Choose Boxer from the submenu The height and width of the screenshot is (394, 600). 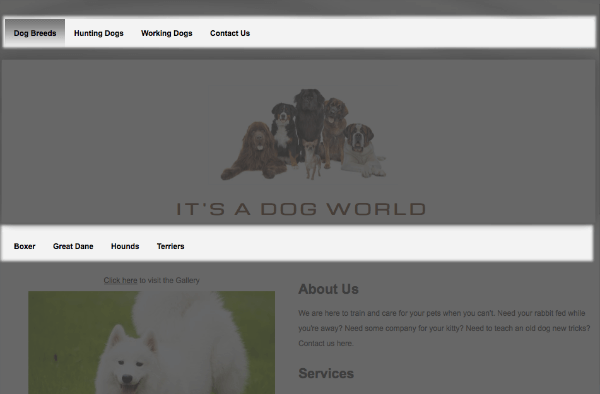[x=24, y=246]
